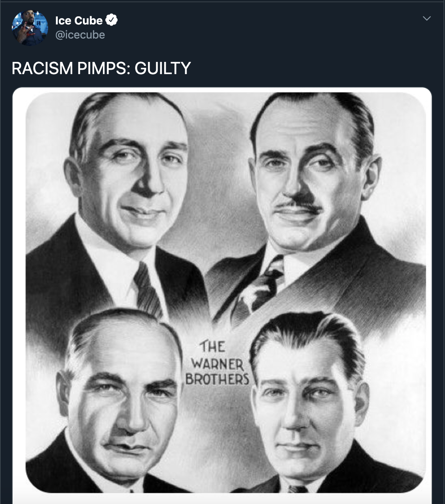Click the striped tie on top-left man
Image resolution: width=445 pixels, height=504 pixels.
[x=147, y=289]
